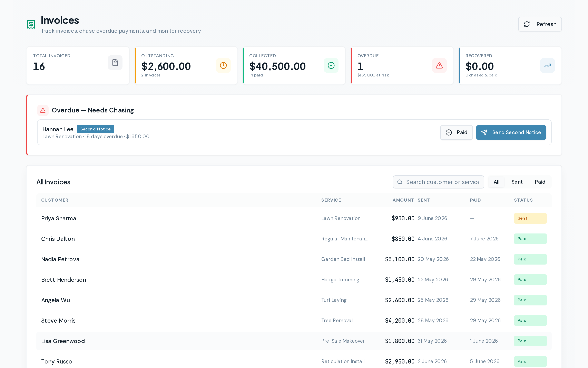Mark Hannah Lee invoice as Paid
Viewport: 588px width, 368px height.
coord(456,132)
